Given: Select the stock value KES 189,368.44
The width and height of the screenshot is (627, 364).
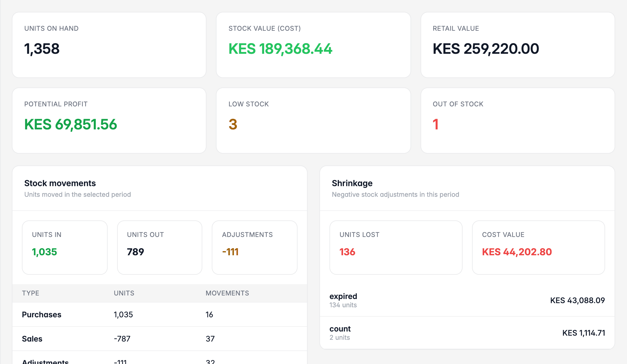Looking at the screenshot, I should (x=280, y=49).
